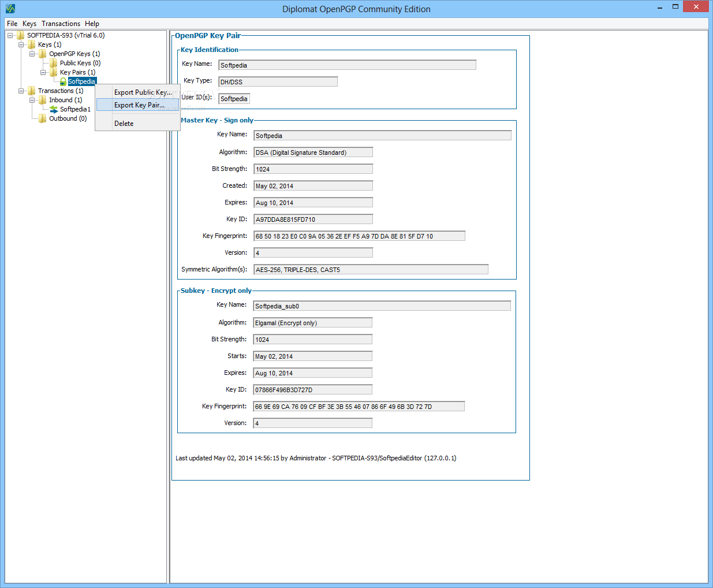This screenshot has height=588, width=713.
Task: Click the green padlock key pair icon
Action: 64,81
